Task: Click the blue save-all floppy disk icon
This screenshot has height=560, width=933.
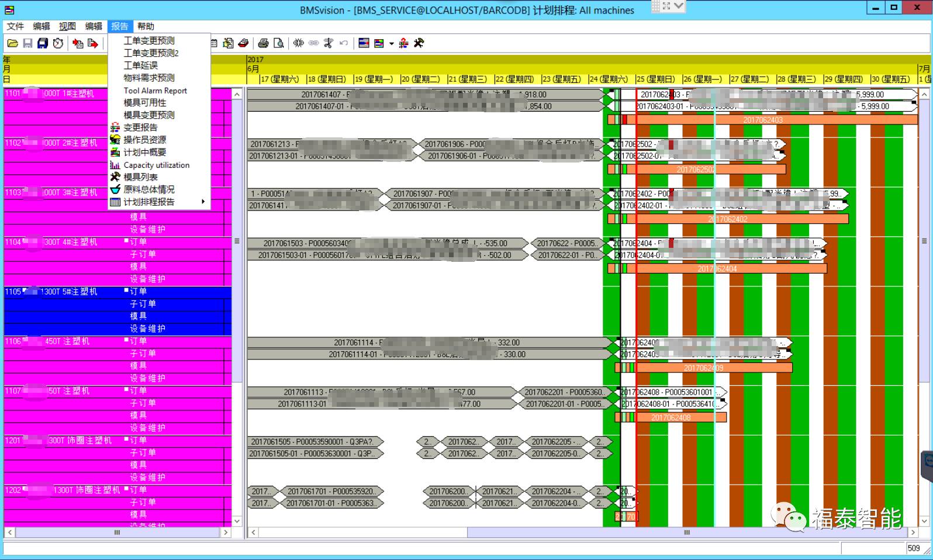Action: tap(43, 43)
